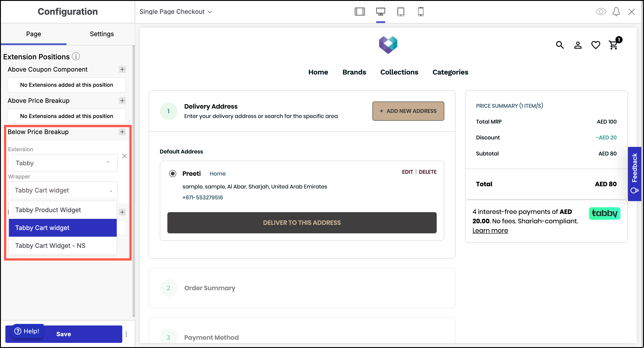Click the 'Total MRP' row label
The width and height of the screenshot is (644, 348).
coord(489,122)
